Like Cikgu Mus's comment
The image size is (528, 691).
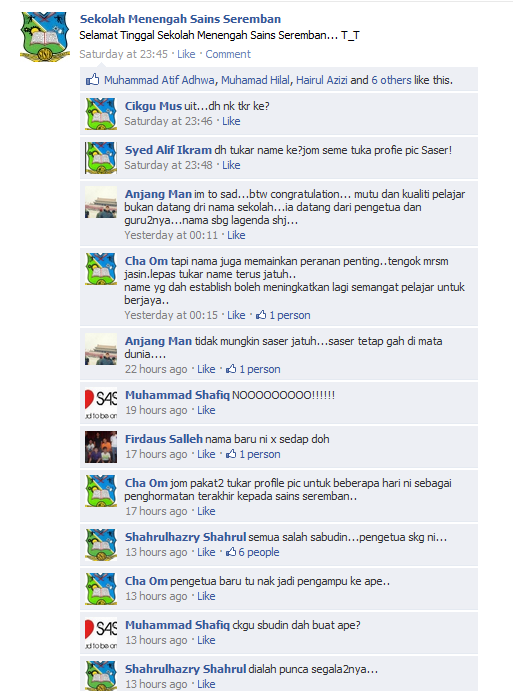(231, 121)
